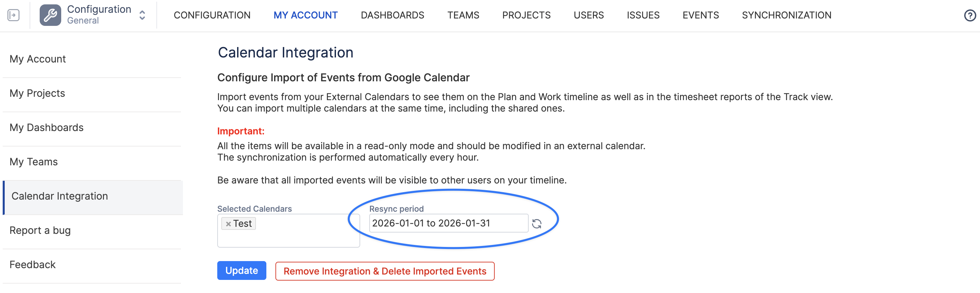Image resolution: width=980 pixels, height=293 pixels.
Task: Click the sidebar expand arrow icon
Action: (13, 15)
